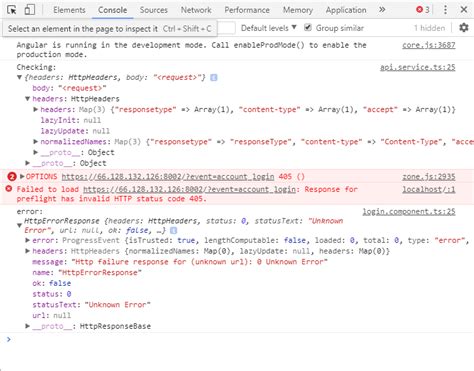This screenshot has width=474, height=371.
Task: Click the Angular development mode message
Action: 192,50
